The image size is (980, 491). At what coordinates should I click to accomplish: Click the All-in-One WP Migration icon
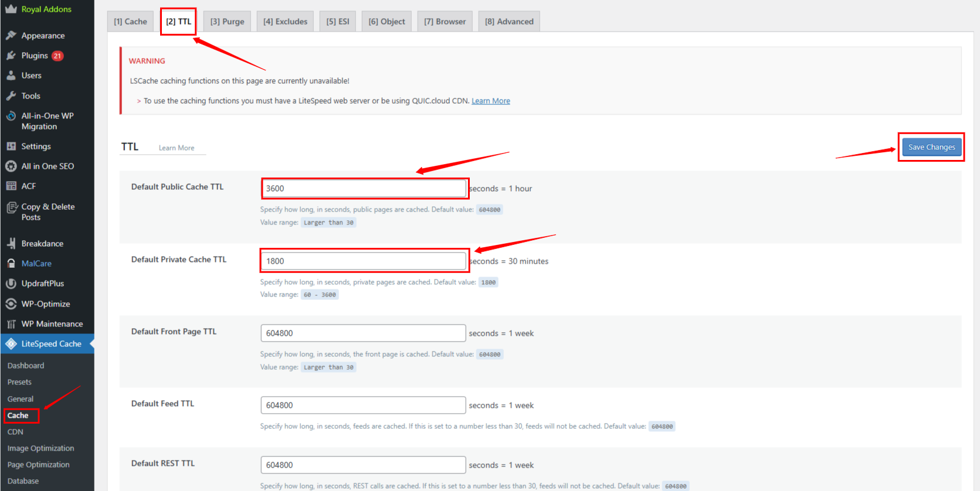tap(11, 116)
